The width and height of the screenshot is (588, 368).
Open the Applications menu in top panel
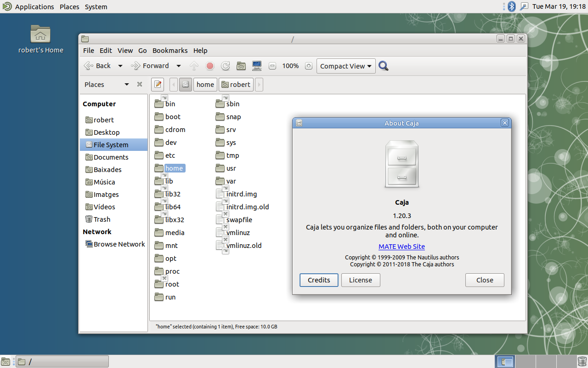pos(34,7)
